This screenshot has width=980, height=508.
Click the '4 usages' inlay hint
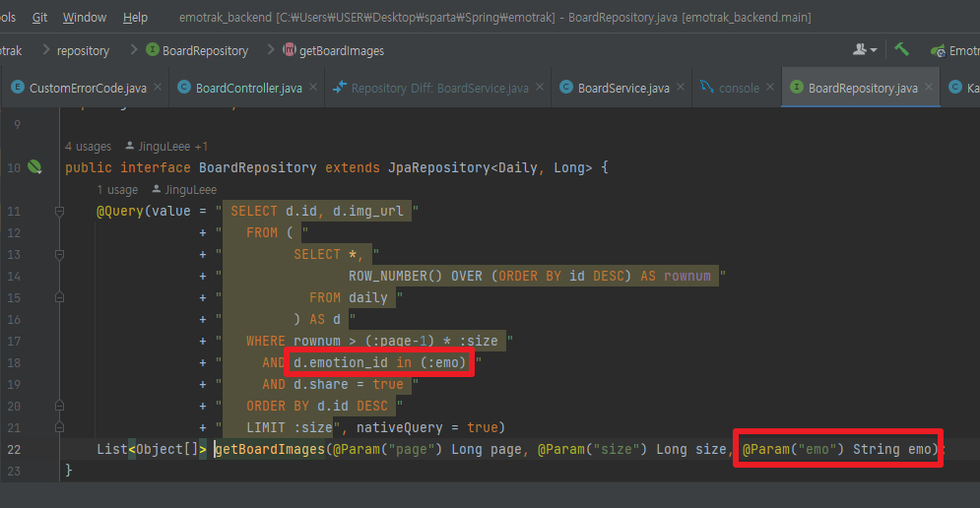(88, 147)
